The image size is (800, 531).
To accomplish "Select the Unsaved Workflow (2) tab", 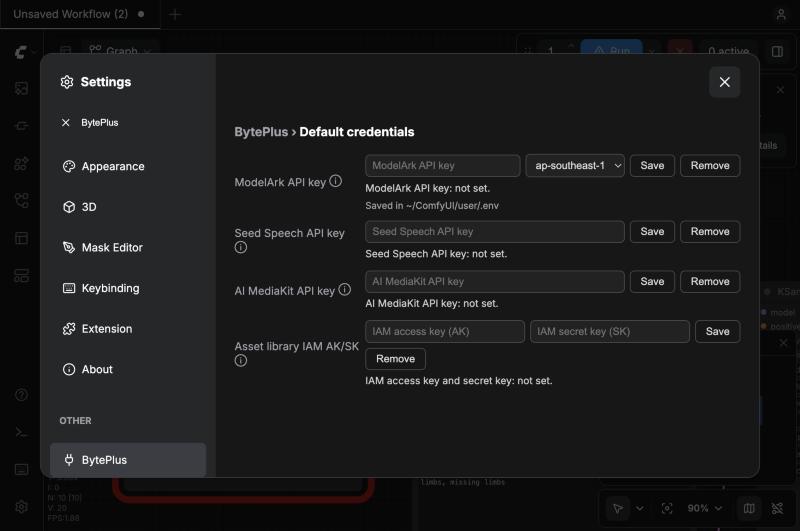I will tap(80, 14).
